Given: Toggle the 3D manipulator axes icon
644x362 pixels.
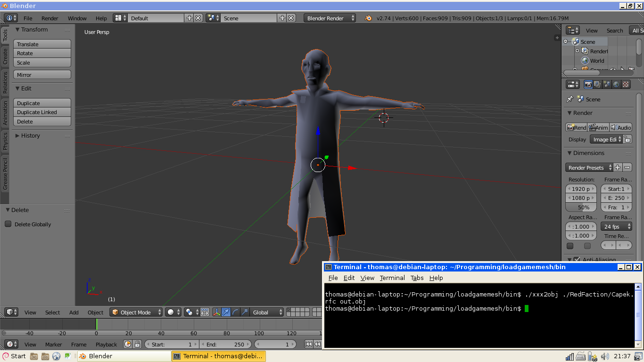Looking at the screenshot, I should pos(217,312).
